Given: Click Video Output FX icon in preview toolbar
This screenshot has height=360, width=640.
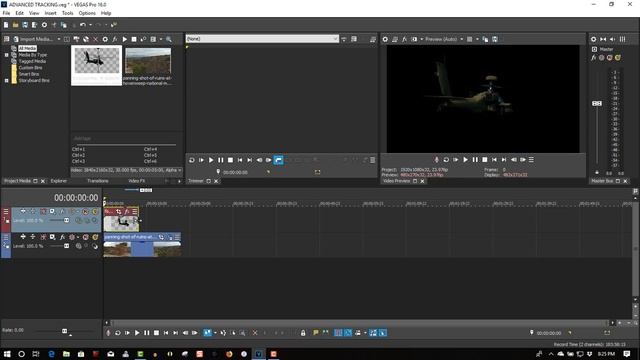Looking at the screenshot, I should click(x=404, y=39).
